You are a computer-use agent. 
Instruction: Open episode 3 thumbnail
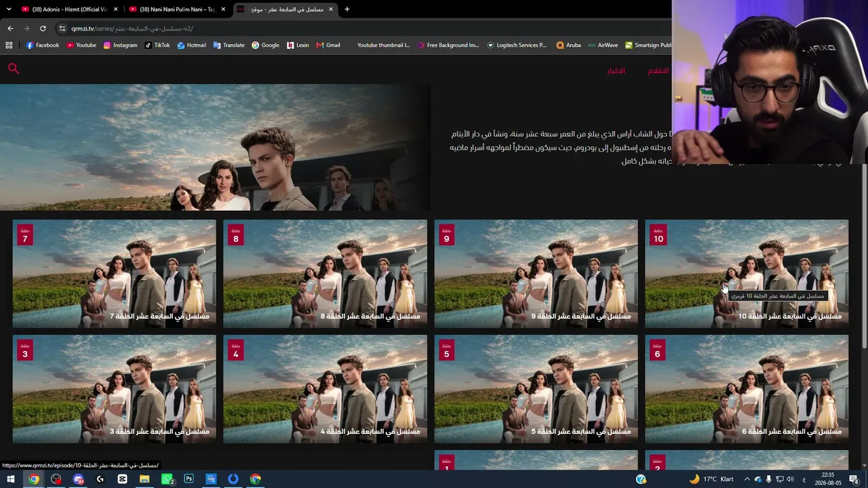click(x=114, y=389)
